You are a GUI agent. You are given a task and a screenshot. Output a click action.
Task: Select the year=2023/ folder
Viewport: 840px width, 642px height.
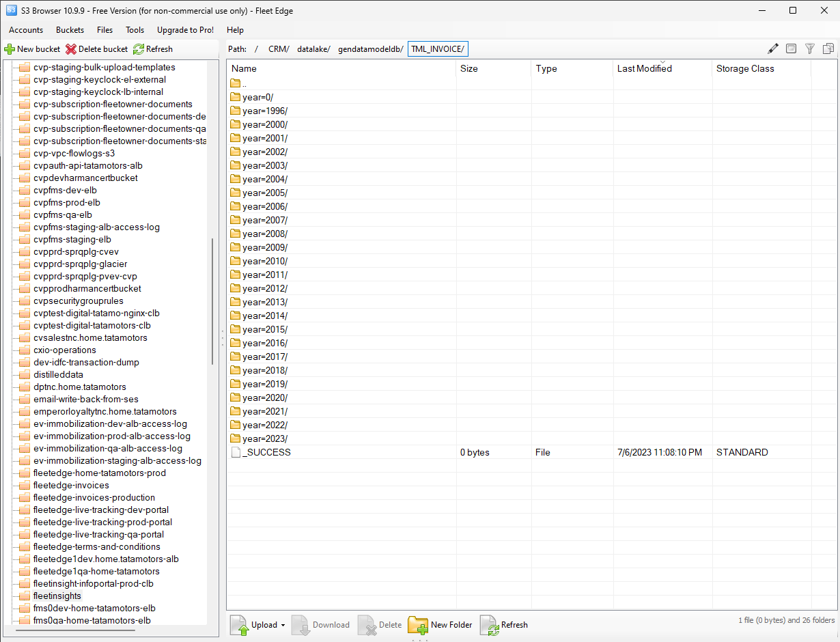265,438
